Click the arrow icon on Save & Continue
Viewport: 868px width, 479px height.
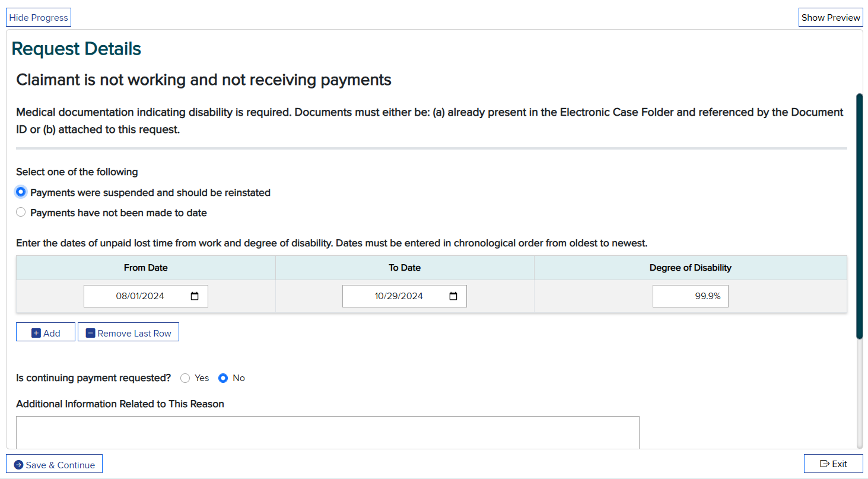tap(18, 465)
